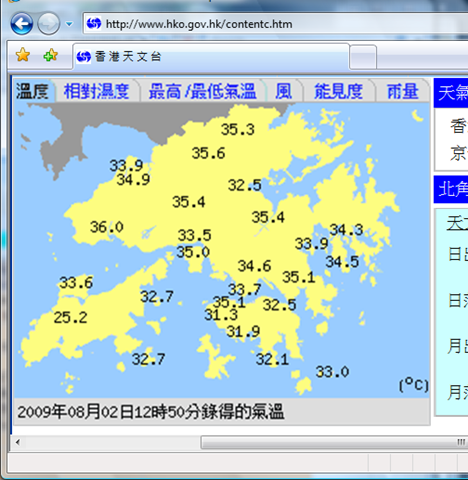Open the 最高/最低氣溫 tab
Image resolution: width=468 pixels, height=480 pixels.
pos(202,91)
